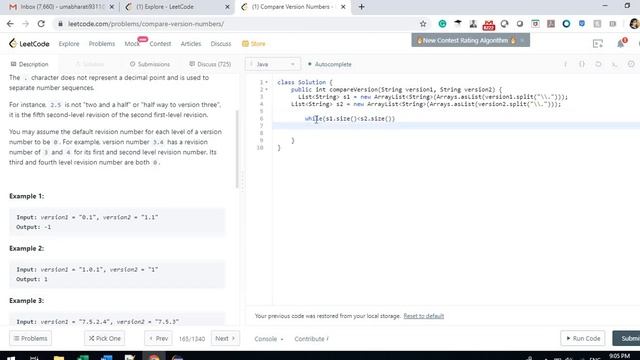Open the Java language dropdown

click(272, 64)
